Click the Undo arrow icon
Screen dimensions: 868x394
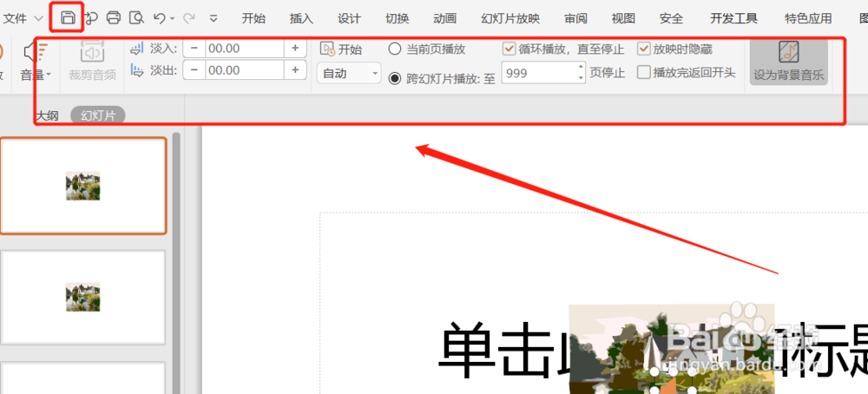[x=160, y=17]
